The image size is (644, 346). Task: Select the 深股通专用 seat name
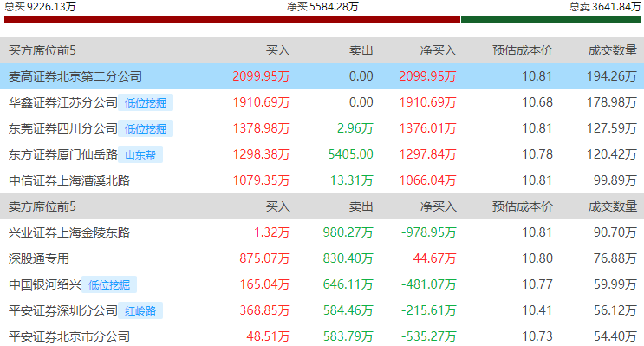tap(39, 258)
